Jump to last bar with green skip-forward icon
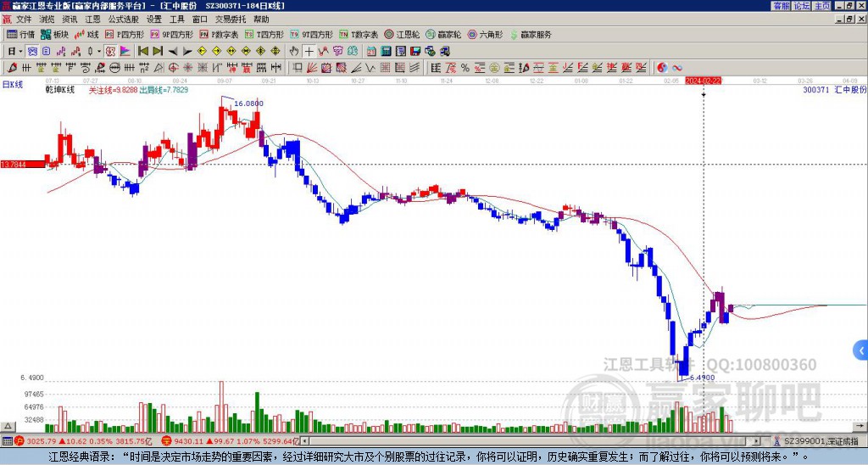The width and height of the screenshot is (868, 465). pyautogui.click(x=158, y=52)
